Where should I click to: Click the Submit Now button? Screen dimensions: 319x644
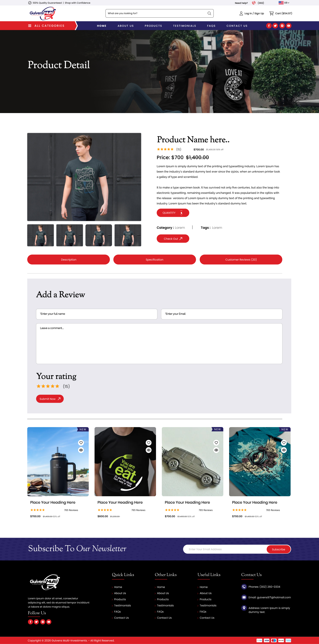pos(50,399)
